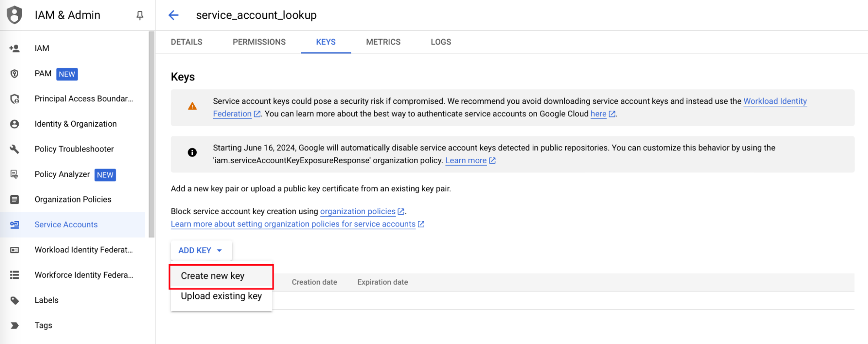This screenshot has height=344, width=868.
Task: Click the PAM shield icon
Action: [14, 74]
